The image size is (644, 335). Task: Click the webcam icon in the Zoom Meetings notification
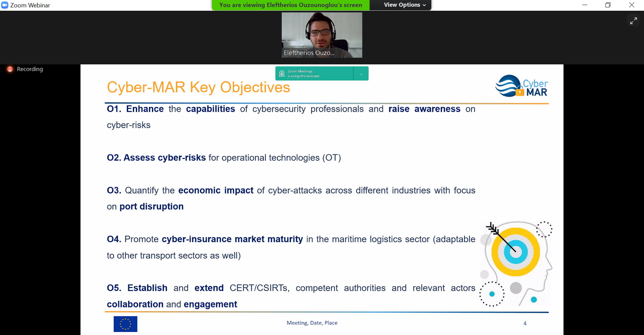click(x=282, y=73)
